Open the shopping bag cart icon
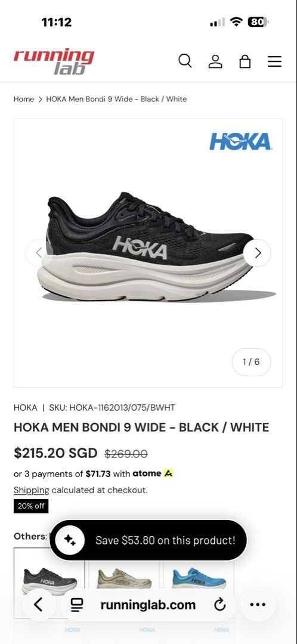The image size is (297, 644). pyautogui.click(x=245, y=61)
